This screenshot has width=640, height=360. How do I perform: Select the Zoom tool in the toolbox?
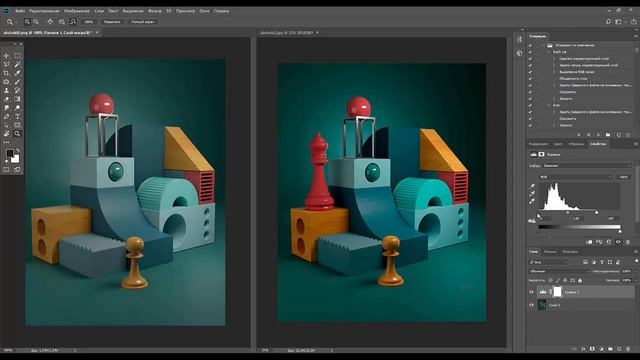pyautogui.click(x=17, y=133)
